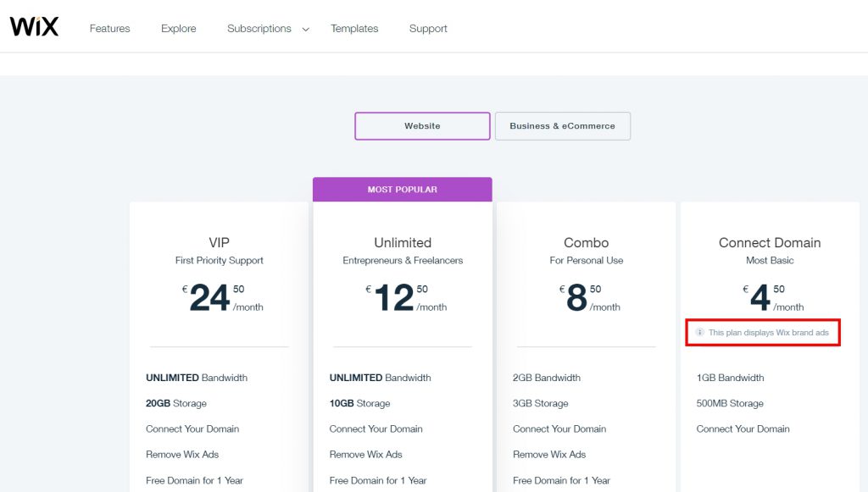Choose the Unlimited plan heading
This screenshot has height=492, width=868.
(x=403, y=243)
